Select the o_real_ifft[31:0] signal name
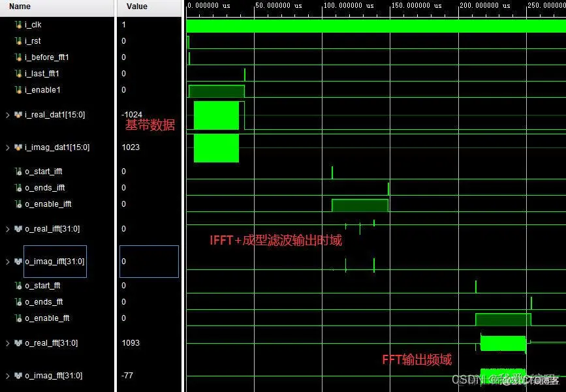 52,229
